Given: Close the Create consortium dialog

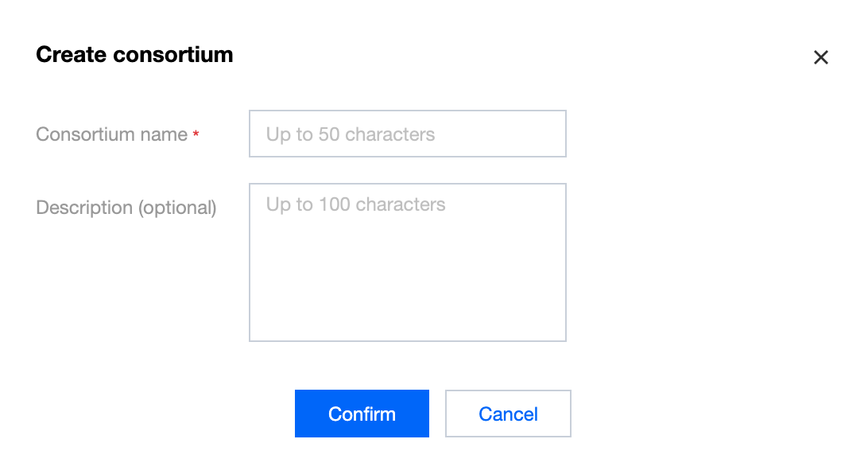Looking at the screenshot, I should [x=821, y=57].
